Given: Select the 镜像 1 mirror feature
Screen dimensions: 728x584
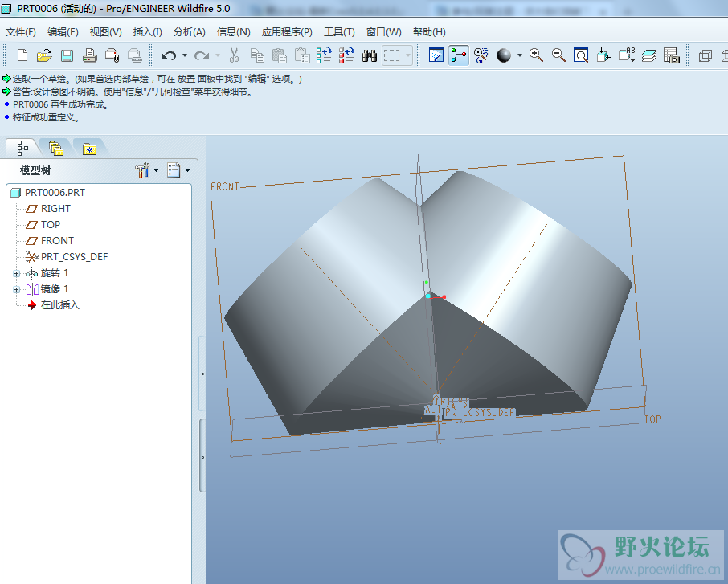Looking at the screenshot, I should click(47, 289).
